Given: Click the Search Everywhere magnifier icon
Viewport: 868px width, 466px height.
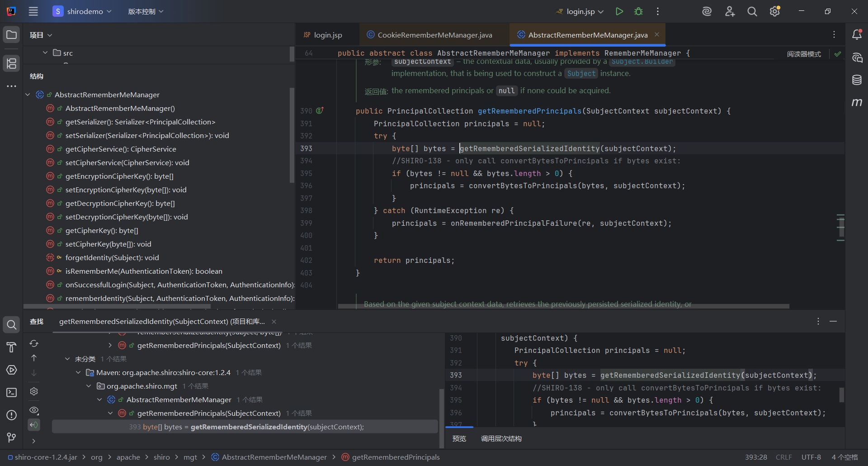Looking at the screenshot, I should point(752,11).
